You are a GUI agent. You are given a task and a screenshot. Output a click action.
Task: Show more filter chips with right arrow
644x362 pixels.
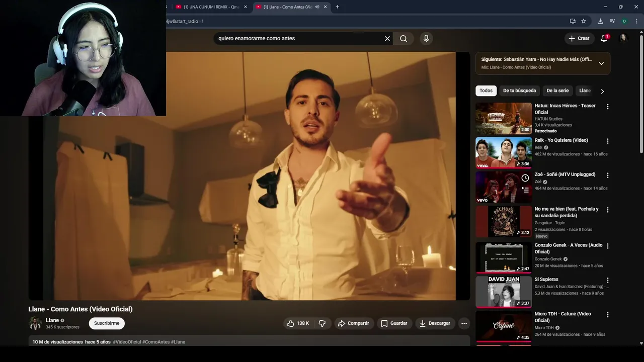tap(602, 91)
